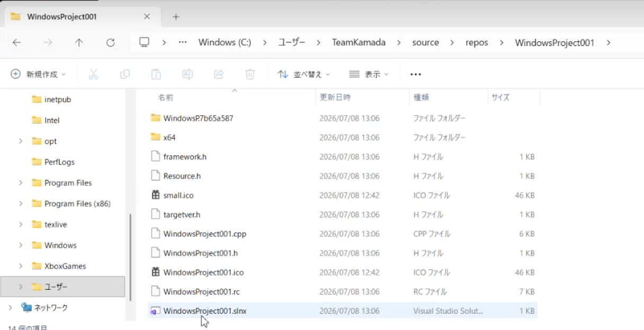Select Intel folder in navigation pane
The image size is (644, 330).
52,120
